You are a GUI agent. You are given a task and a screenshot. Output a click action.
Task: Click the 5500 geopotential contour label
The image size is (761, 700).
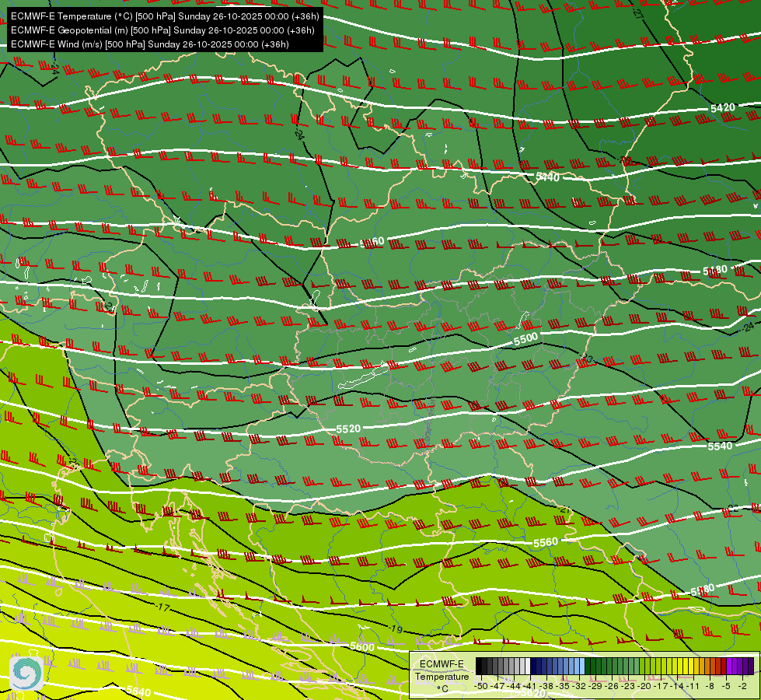coord(525,338)
